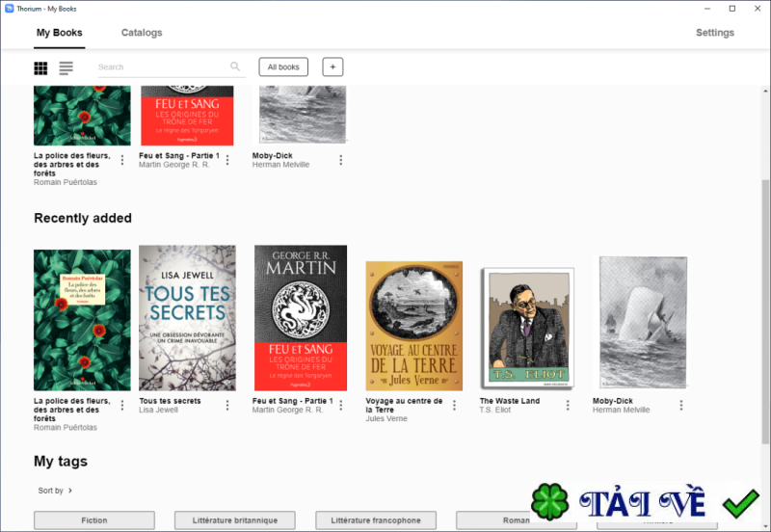Open options menu for top Feu et Sang entry
Screen dimensions: 771x532
tap(227, 160)
